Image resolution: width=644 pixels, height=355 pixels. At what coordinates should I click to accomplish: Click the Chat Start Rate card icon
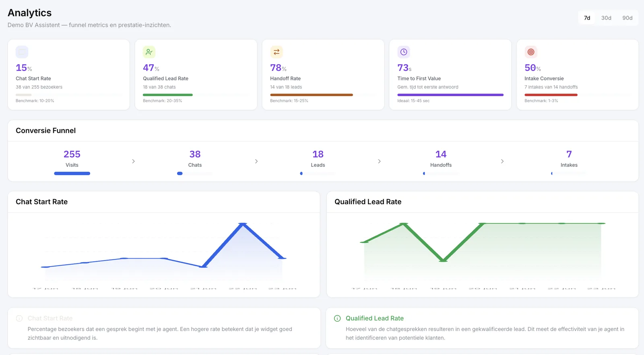(x=22, y=52)
